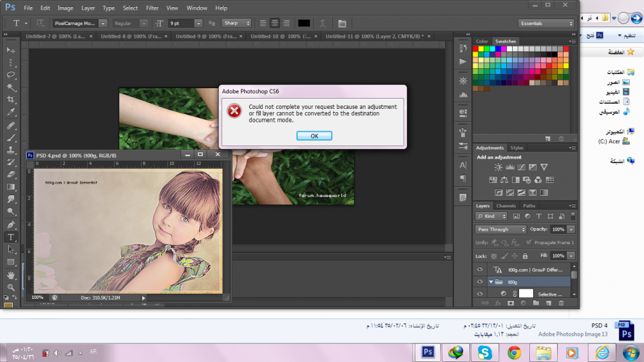Screen dimensions: 644x362
Task: Click center text alignment button
Action: 274,23
